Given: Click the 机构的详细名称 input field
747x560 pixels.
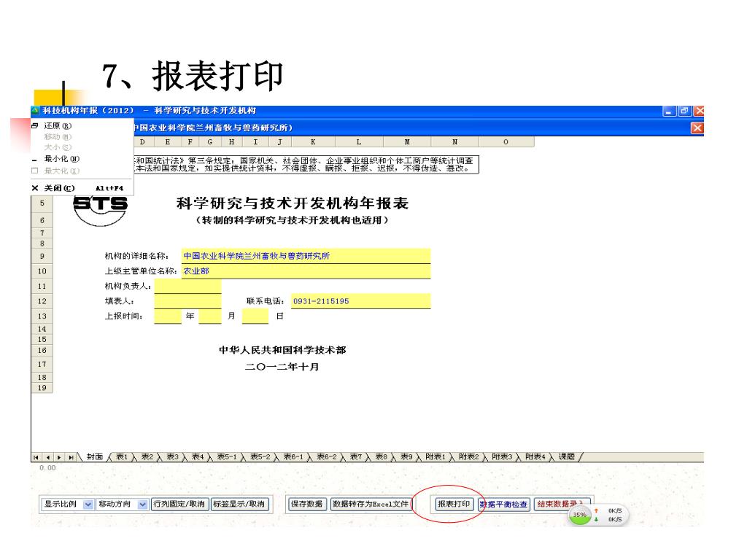Looking at the screenshot, I should tap(306, 256).
